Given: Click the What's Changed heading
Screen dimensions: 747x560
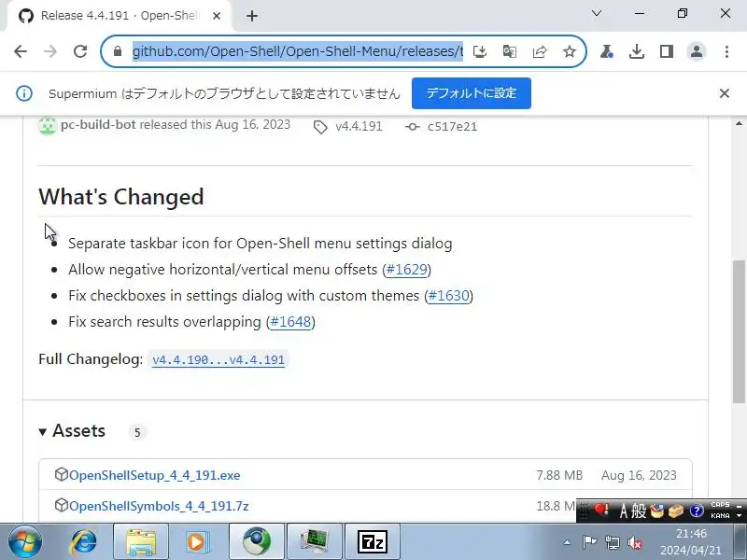Looking at the screenshot, I should coord(121,197).
